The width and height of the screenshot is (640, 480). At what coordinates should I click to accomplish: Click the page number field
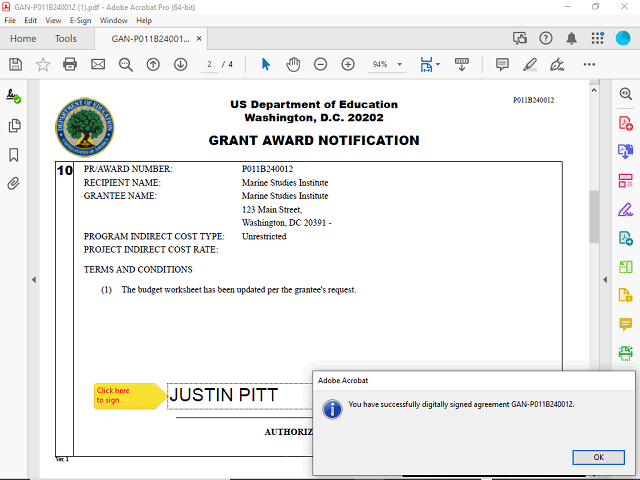(209, 64)
